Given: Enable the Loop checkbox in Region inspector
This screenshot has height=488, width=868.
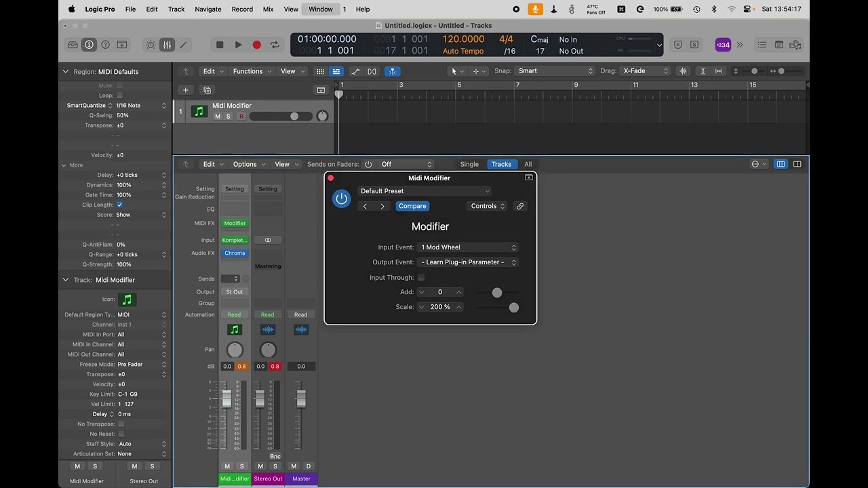Looking at the screenshot, I should (120, 96).
